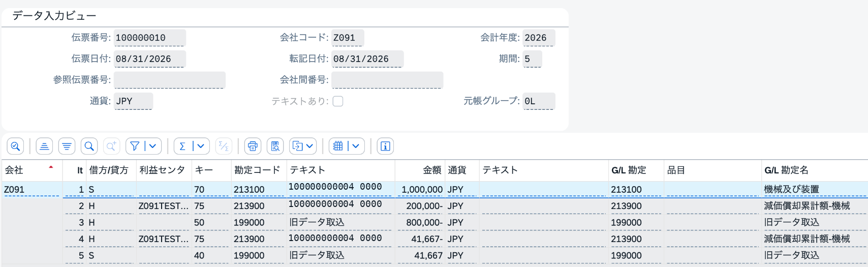The width and height of the screenshot is (868, 267).
Task: Click the Subtotals icon
Action: 224,146
